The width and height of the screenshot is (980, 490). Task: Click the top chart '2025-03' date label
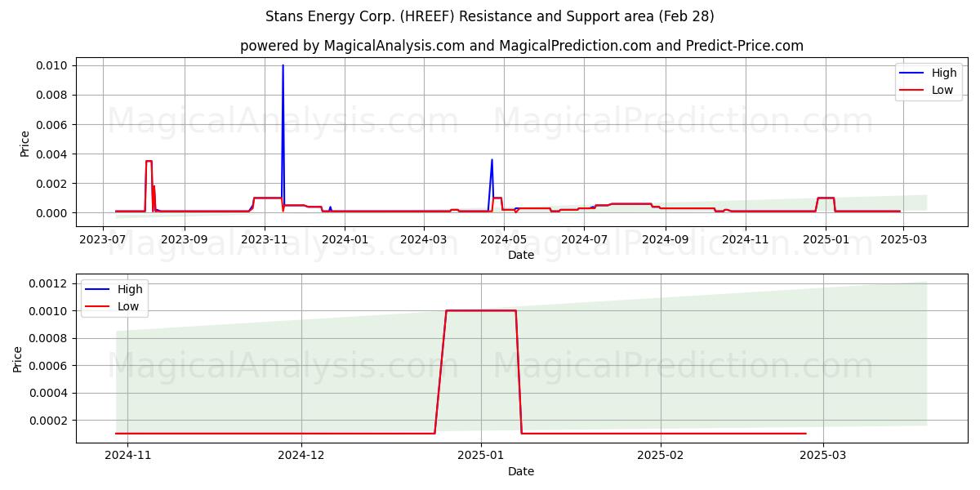tap(903, 239)
